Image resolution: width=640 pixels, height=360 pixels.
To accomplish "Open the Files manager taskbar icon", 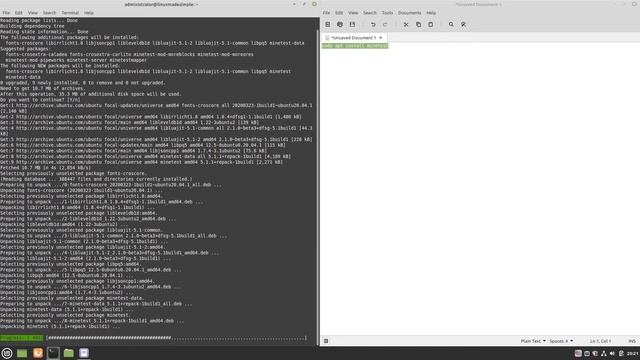I will pos(69,353).
